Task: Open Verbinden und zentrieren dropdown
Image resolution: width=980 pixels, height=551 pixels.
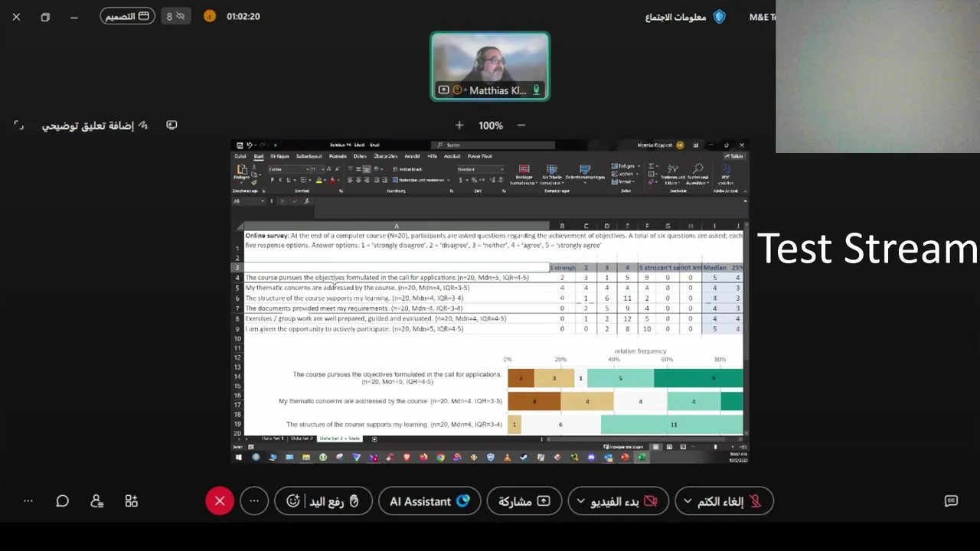Action: tap(448, 180)
